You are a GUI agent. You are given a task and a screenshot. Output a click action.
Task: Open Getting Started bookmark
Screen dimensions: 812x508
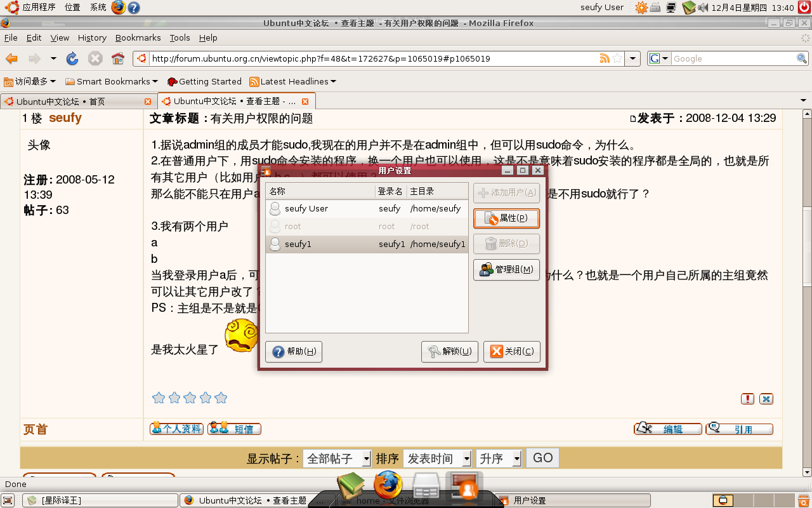point(204,81)
